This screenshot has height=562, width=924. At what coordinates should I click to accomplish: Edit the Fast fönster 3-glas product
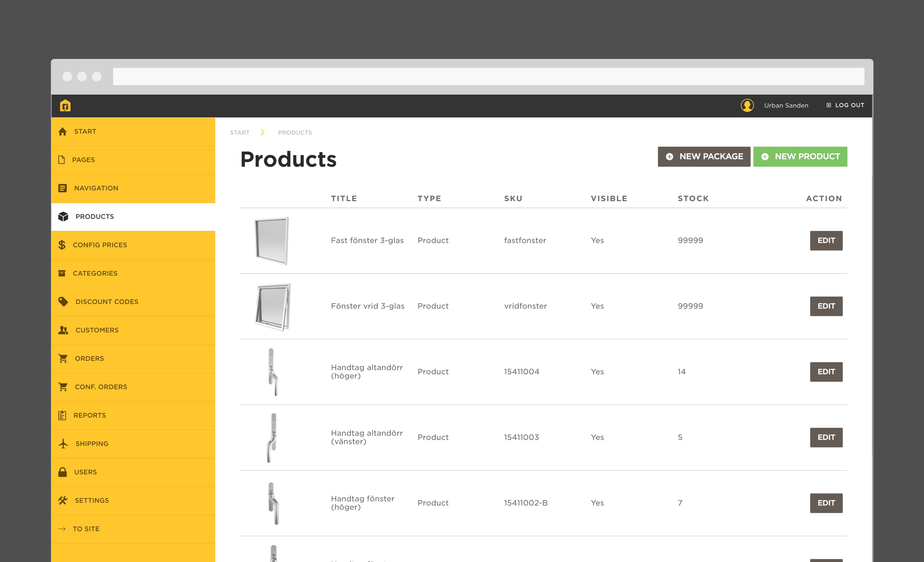click(x=826, y=241)
